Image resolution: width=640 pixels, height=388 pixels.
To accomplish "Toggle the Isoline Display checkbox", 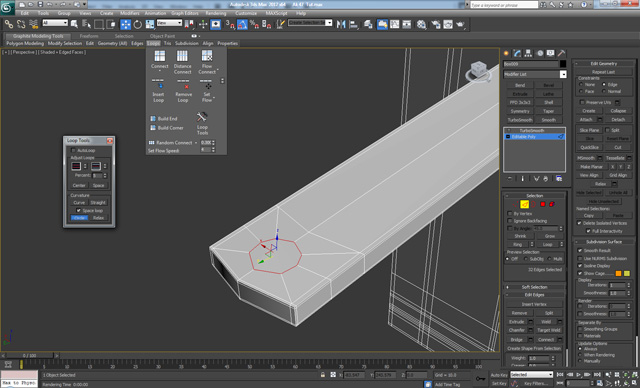I will click(580, 266).
